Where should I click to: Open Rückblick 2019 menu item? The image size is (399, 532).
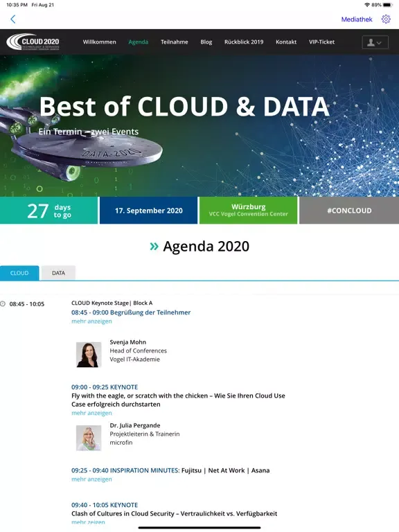coord(244,42)
